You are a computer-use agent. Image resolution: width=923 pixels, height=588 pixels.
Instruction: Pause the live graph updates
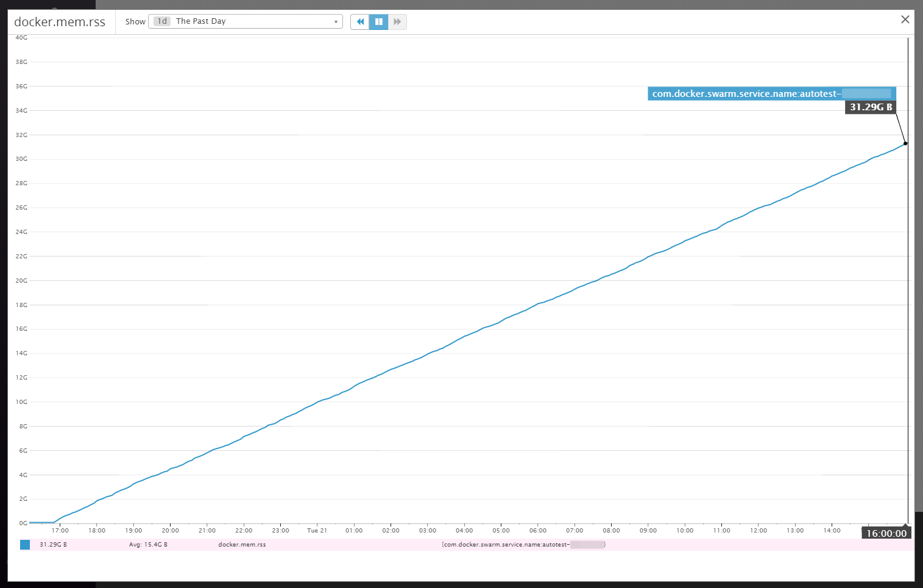tap(378, 22)
